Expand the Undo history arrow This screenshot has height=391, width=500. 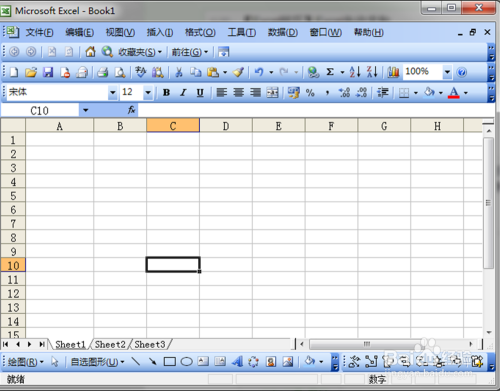pos(271,72)
